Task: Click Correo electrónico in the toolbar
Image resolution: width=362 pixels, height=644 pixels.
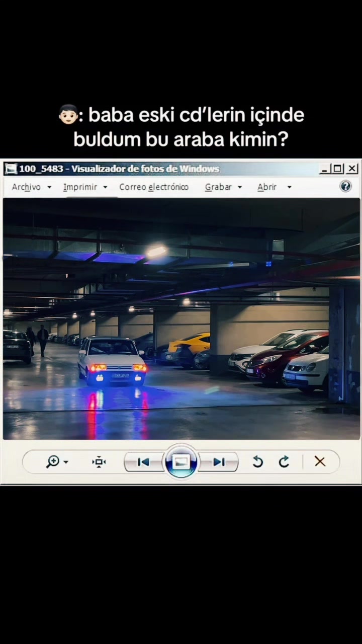Action: click(154, 187)
